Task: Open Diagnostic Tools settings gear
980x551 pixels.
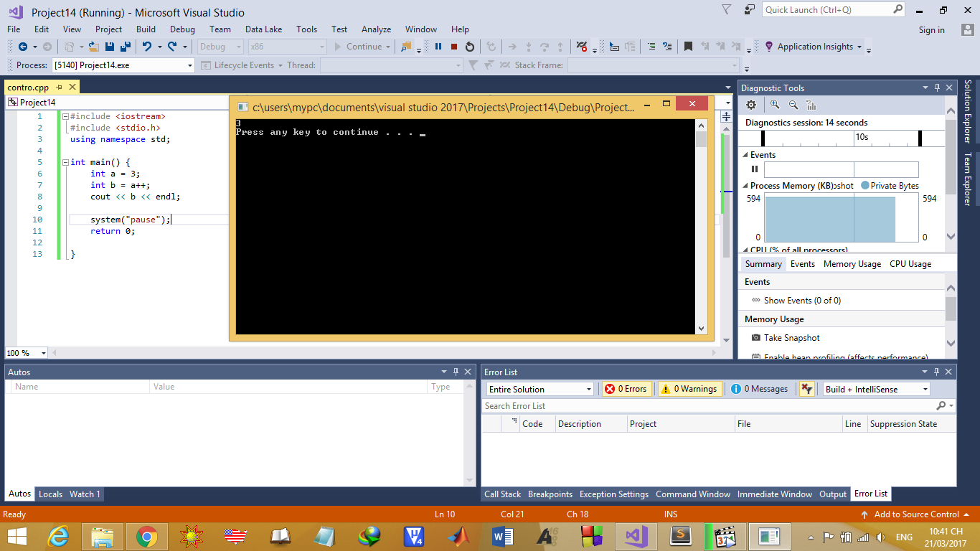Action: click(x=751, y=105)
